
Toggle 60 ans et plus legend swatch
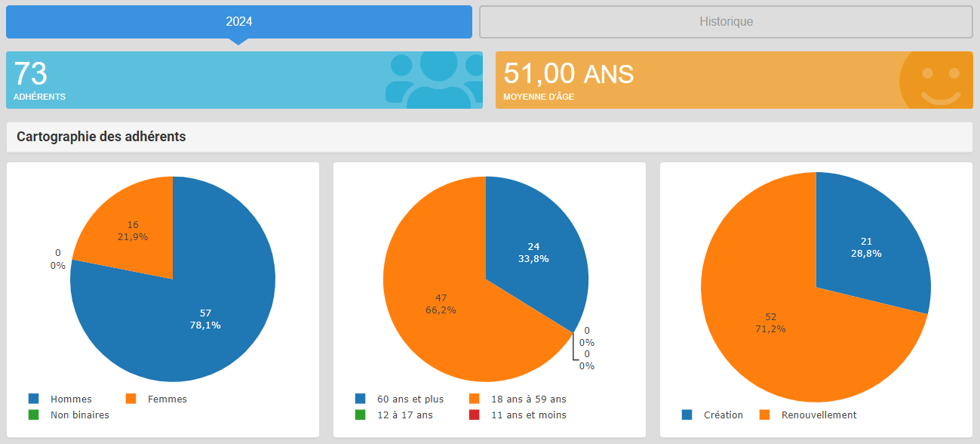click(x=360, y=399)
